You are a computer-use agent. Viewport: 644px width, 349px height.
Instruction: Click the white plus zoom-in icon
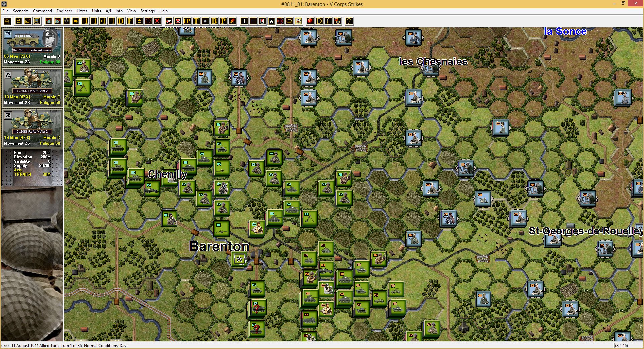click(244, 21)
